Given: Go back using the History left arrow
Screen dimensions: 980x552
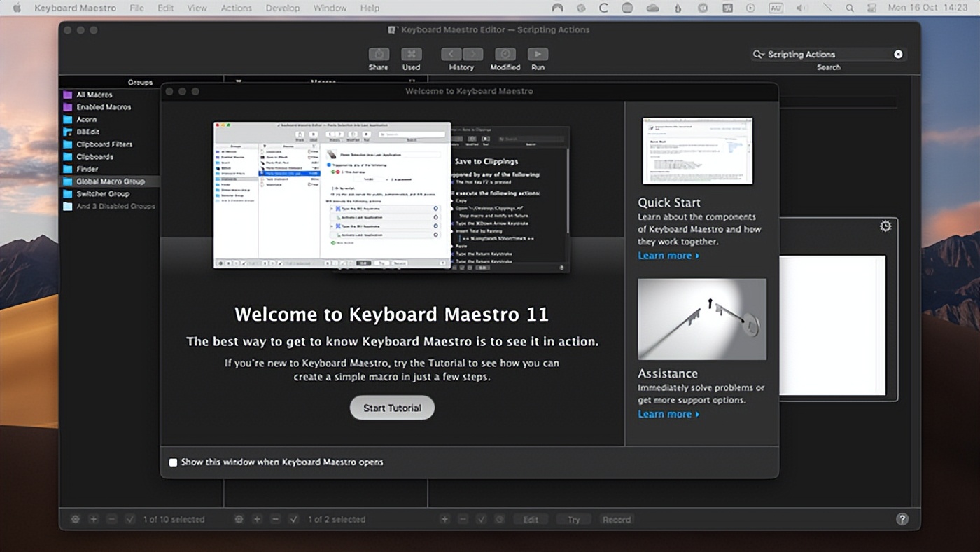Looking at the screenshot, I should coord(451,55).
